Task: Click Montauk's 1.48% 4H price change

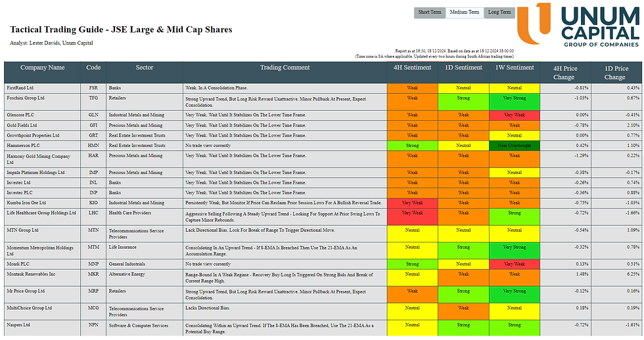Action: point(582,274)
